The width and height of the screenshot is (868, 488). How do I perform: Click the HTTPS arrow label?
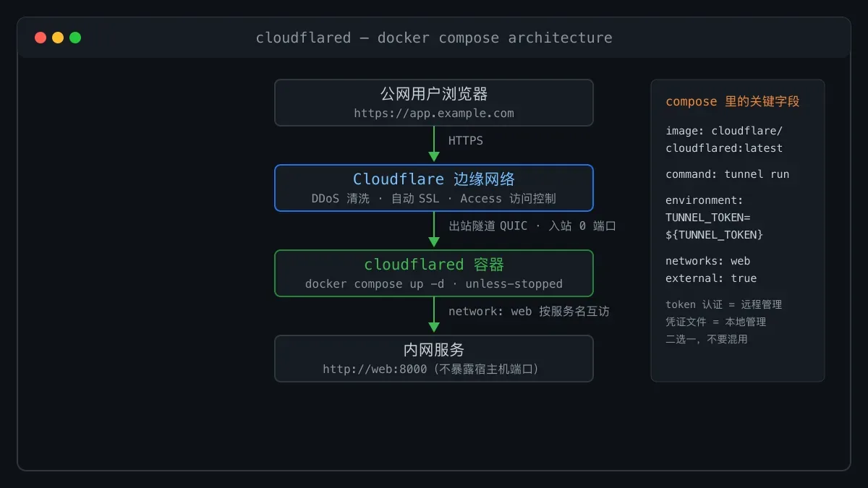[466, 141]
